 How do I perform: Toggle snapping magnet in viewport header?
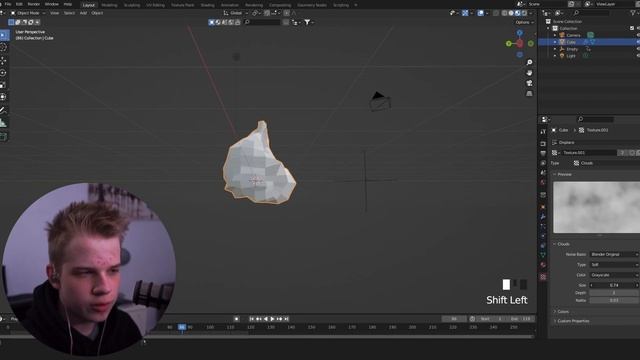(267, 13)
